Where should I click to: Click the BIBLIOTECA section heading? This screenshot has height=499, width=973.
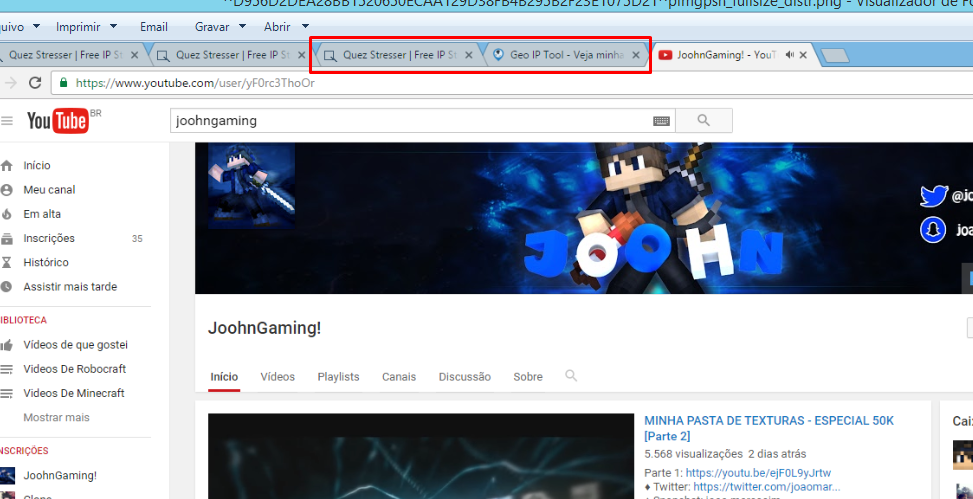[24, 320]
